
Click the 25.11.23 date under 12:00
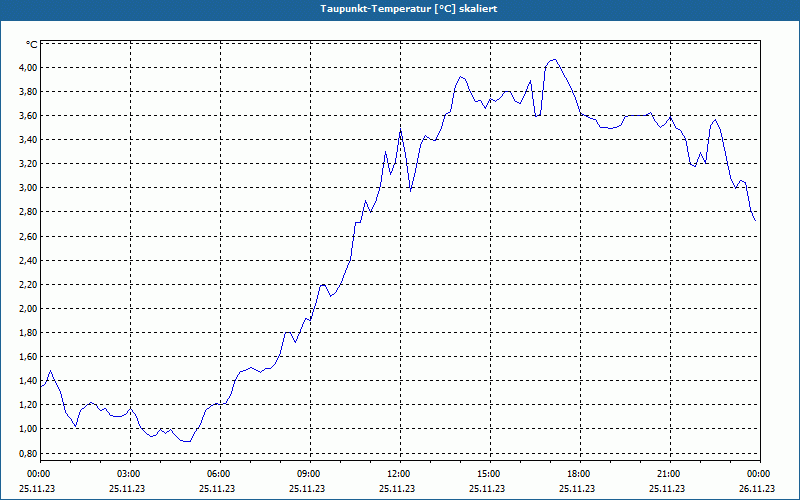(x=397, y=488)
